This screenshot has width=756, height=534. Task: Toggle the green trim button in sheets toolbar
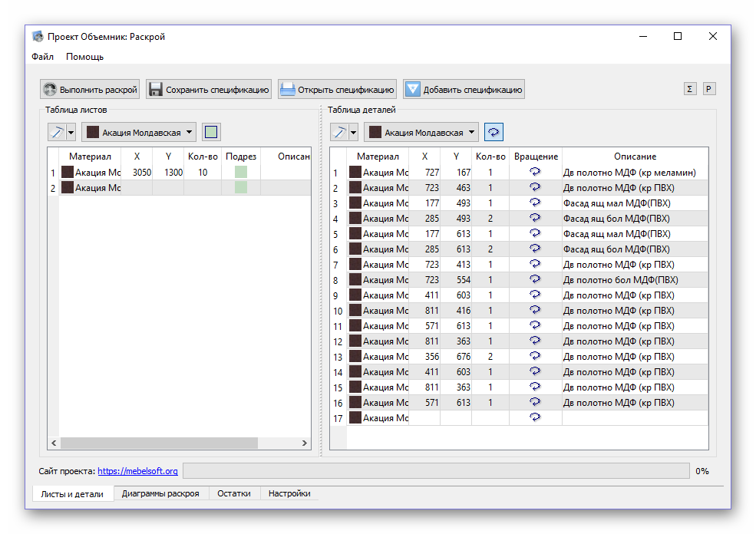point(211,132)
